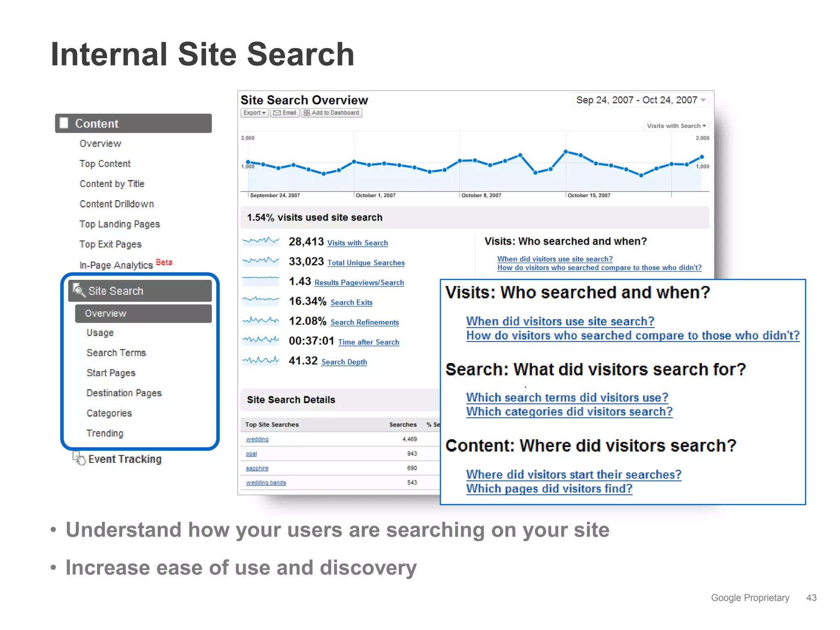Click the Search Exits sparkline

pyautogui.click(x=260, y=301)
